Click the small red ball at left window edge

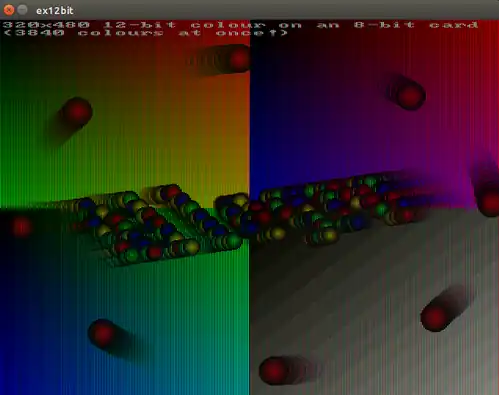[x=22, y=227]
